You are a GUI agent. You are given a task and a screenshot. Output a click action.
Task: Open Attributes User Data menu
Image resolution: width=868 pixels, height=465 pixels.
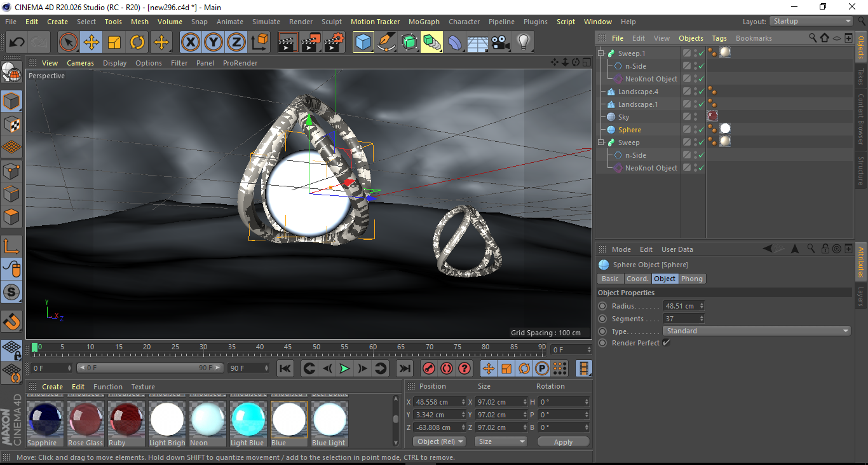pos(677,249)
